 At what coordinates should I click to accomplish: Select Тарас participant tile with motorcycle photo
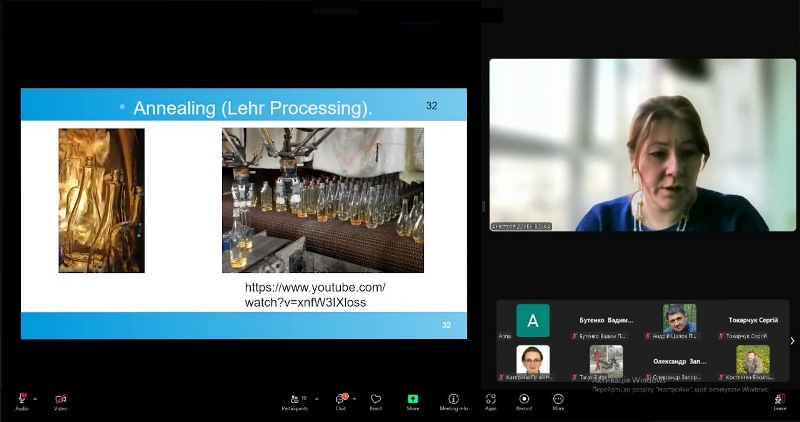(606, 360)
